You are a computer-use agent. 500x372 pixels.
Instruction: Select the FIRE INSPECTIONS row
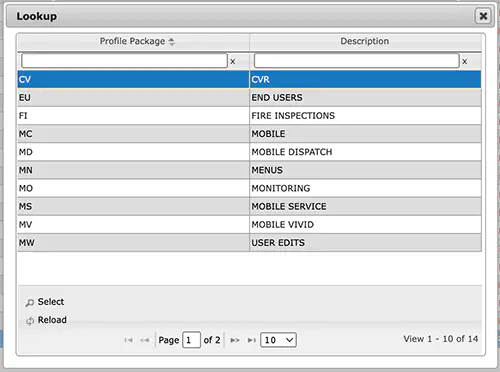[249, 116]
